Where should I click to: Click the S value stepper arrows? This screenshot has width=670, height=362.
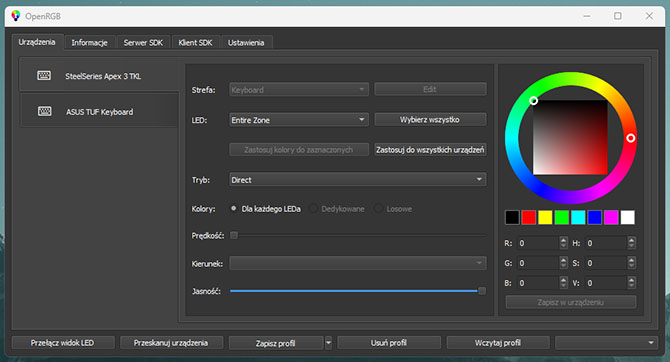[x=632, y=263]
